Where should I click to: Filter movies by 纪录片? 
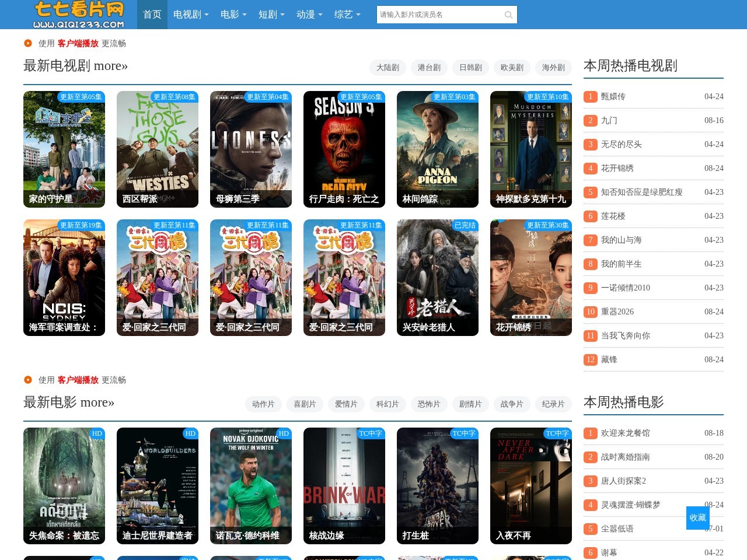[x=554, y=404]
